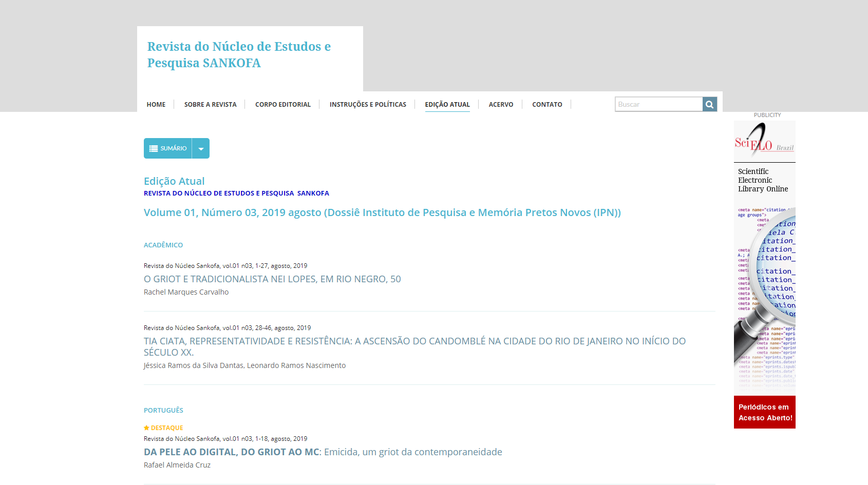Click the search magnifier icon button
This screenshot has width=868, height=485.
click(709, 104)
